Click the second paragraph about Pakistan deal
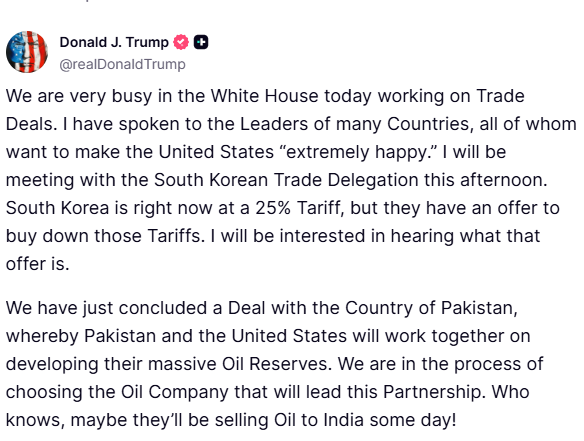This screenshot has height=441, width=584. pyautogui.click(x=274, y=364)
